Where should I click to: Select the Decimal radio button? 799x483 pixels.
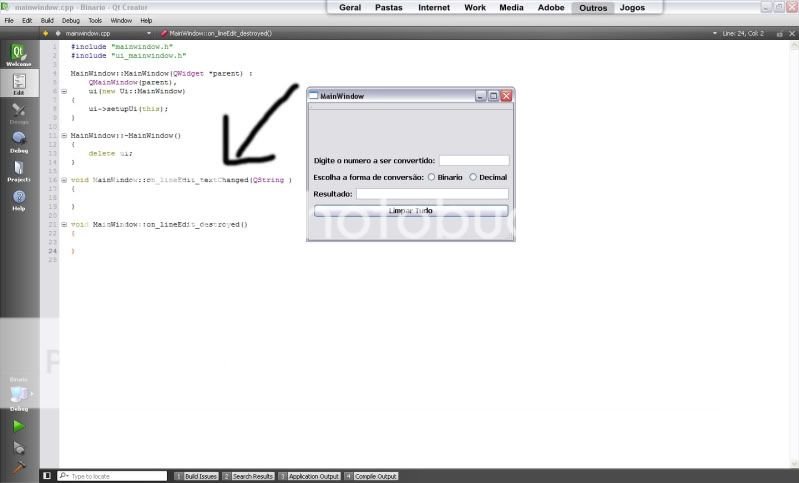point(473,177)
